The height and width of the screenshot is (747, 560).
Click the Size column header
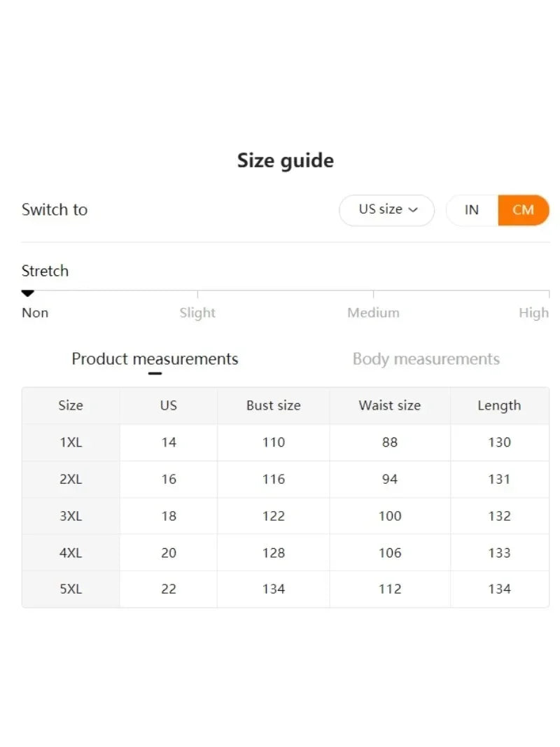click(71, 405)
